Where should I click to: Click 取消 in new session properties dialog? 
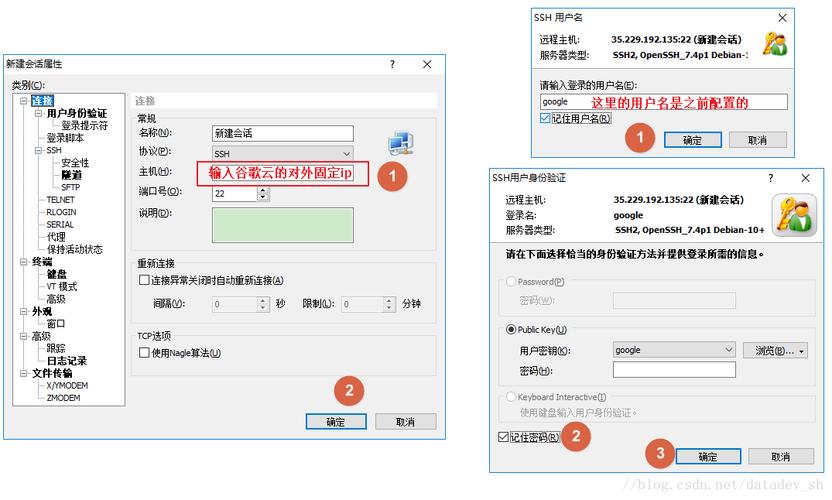tap(405, 422)
